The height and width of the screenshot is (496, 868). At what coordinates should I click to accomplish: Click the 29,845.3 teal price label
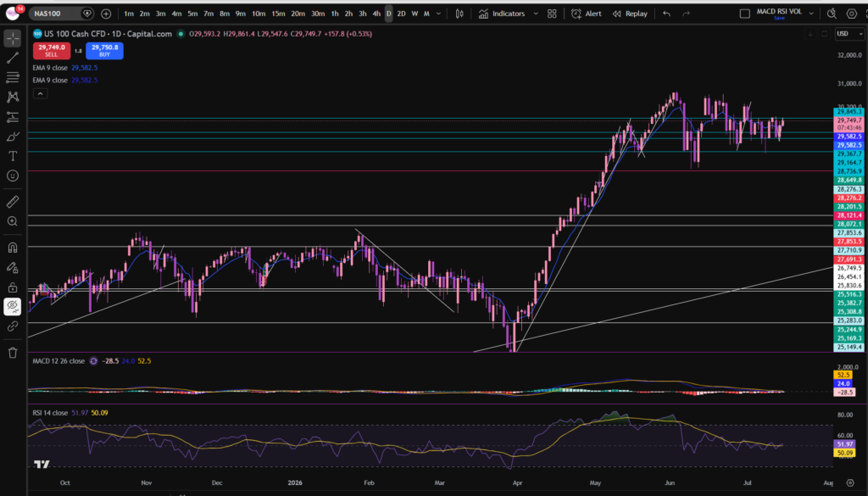click(x=849, y=112)
